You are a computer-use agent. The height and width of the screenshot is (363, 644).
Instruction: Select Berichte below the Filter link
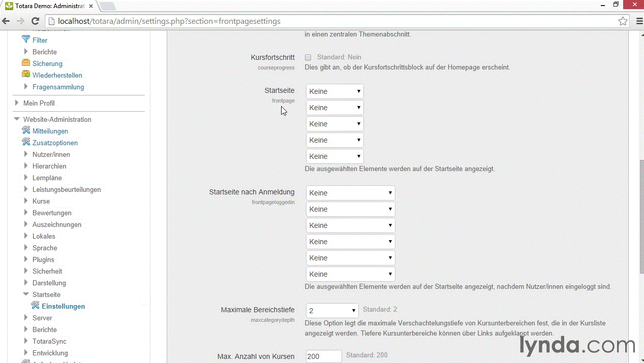[x=45, y=52]
